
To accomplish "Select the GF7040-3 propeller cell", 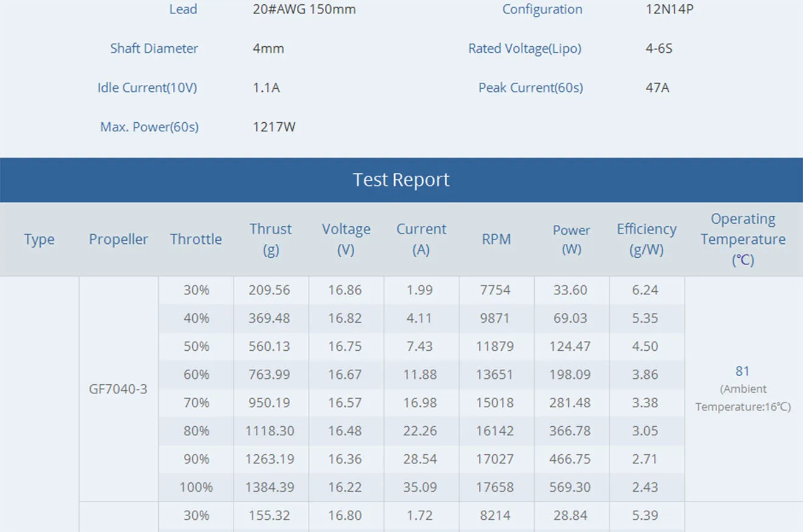I will (118, 389).
